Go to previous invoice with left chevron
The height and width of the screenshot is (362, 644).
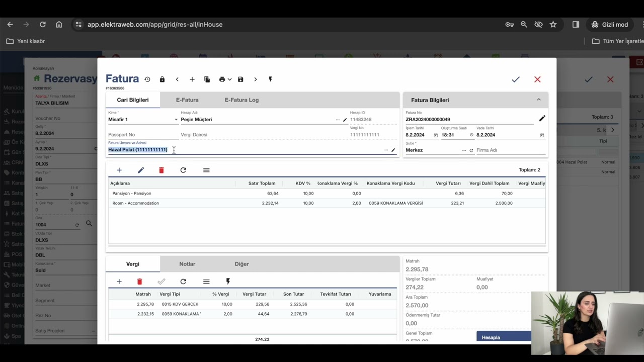[x=177, y=79]
